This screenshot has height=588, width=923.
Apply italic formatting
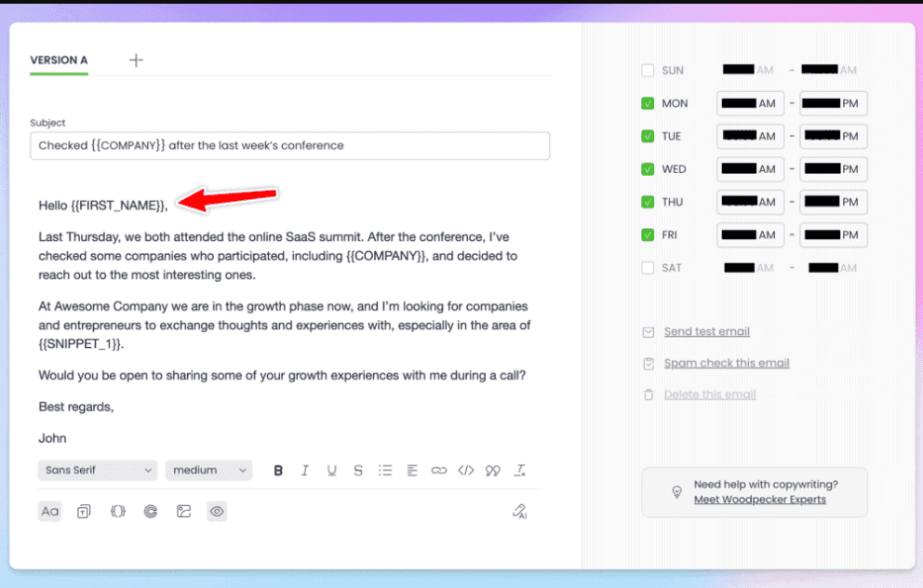[304, 470]
